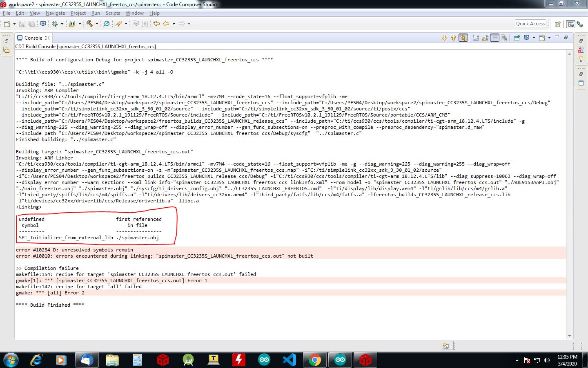The height and width of the screenshot is (368, 588).
Task: Open the File menu
Action: [x=7, y=13]
